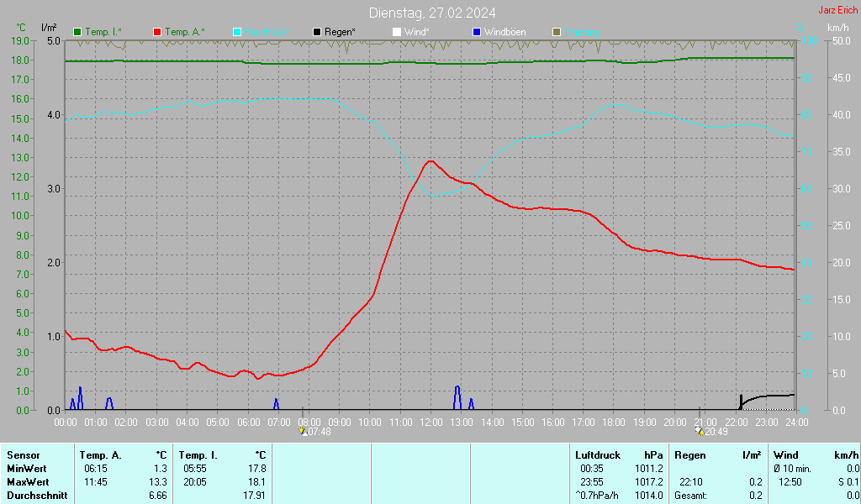Screen dimensions: 861x504
Task: Select the white Wind legend square
Action: (397, 32)
